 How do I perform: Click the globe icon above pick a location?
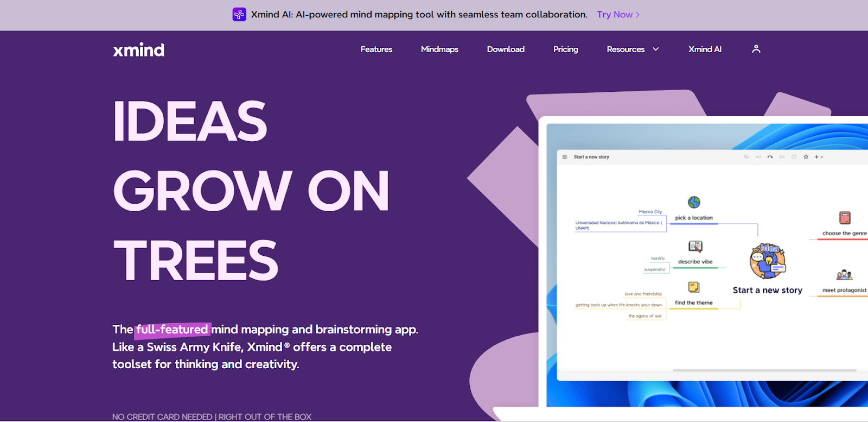pyautogui.click(x=694, y=203)
